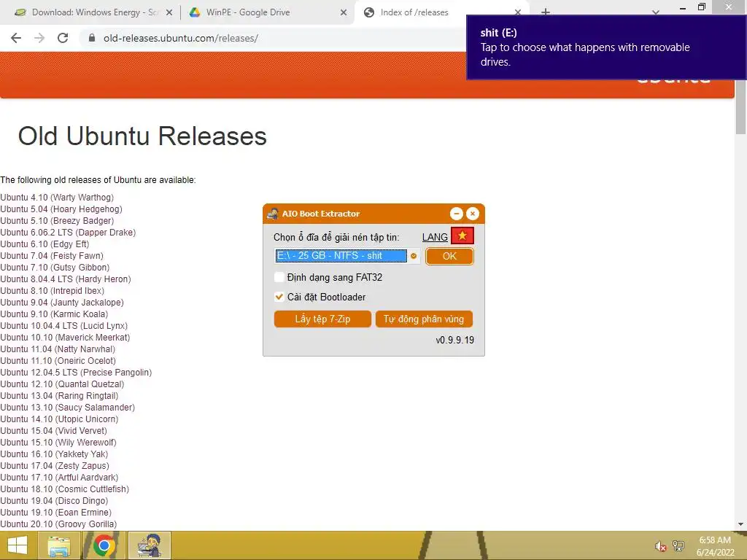
Task: Open File Explorer from the taskbar
Action: (x=59, y=545)
